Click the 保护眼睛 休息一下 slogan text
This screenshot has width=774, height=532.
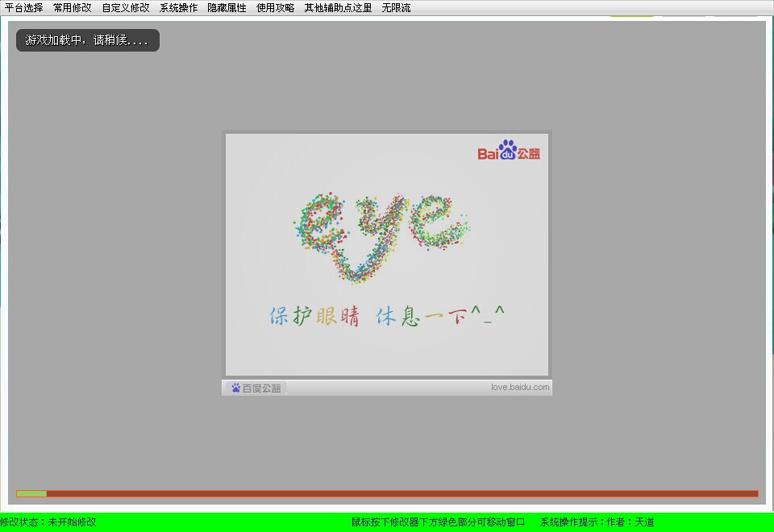(x=387, y=316)
